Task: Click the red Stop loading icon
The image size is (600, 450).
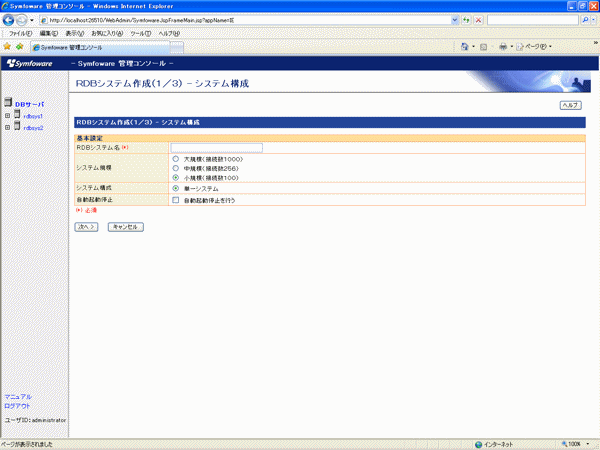Action: tap(478, 20)
